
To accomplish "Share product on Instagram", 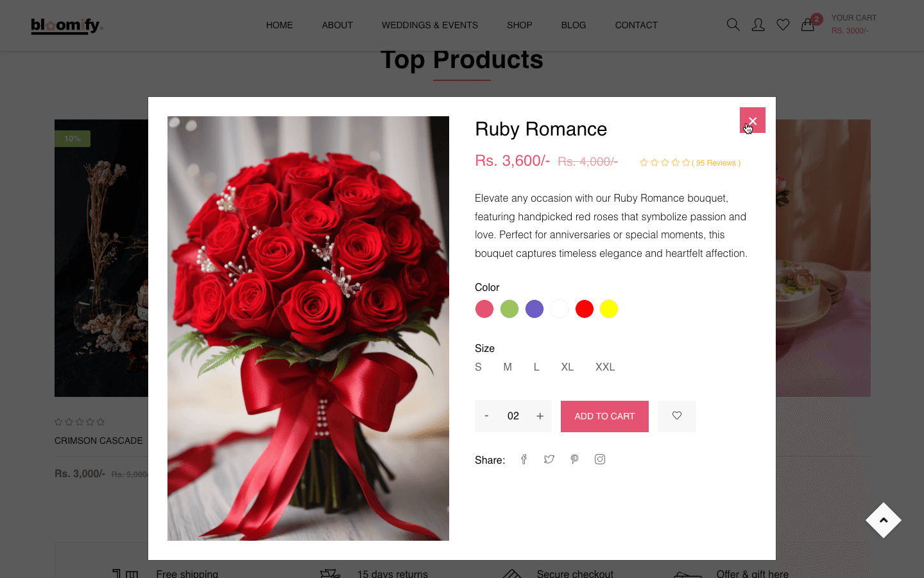I will (600, 459).
